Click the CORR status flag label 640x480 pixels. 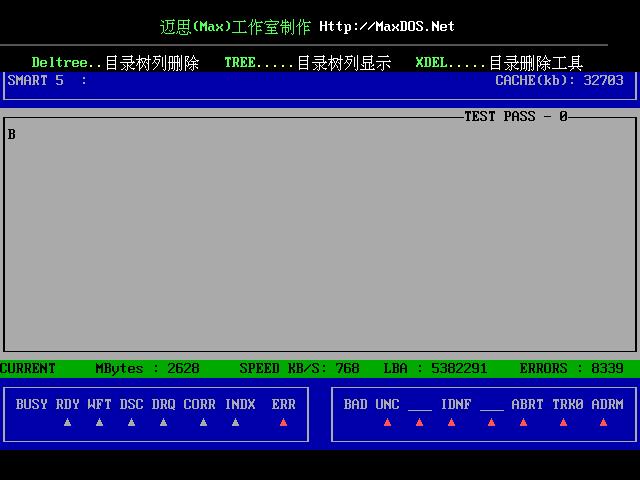click(200, 404)
